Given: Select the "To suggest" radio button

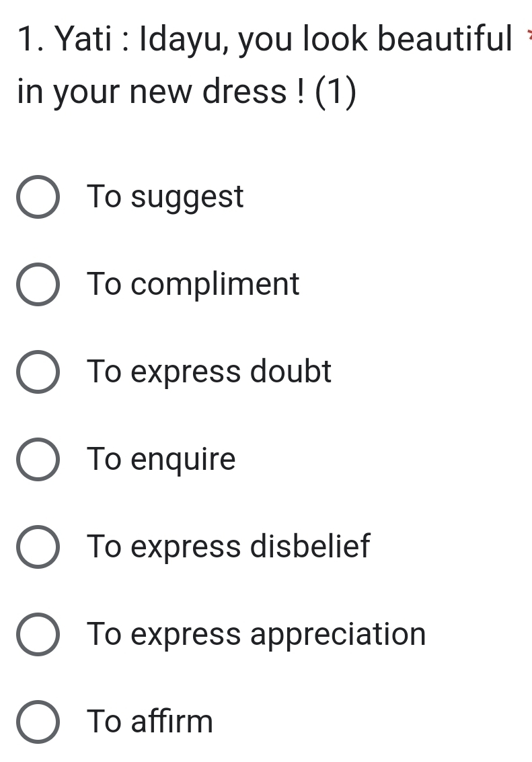Looking at the screenshot, I should pos(38,198).
